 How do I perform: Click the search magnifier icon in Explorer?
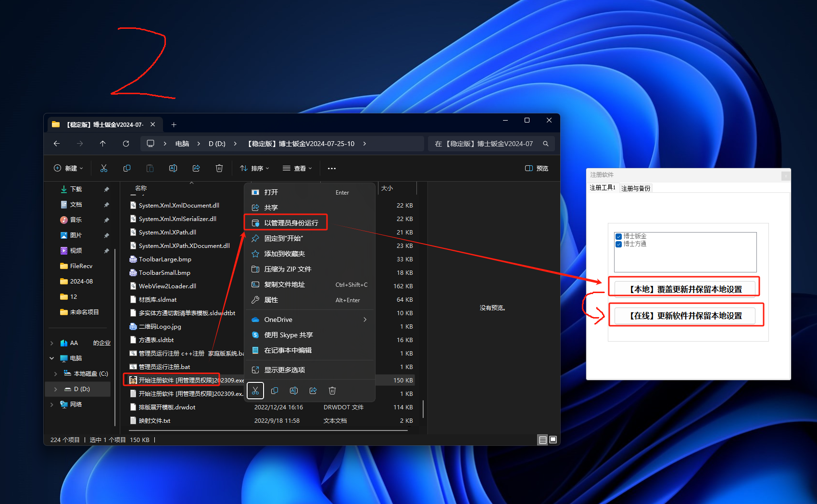[546, 144]
